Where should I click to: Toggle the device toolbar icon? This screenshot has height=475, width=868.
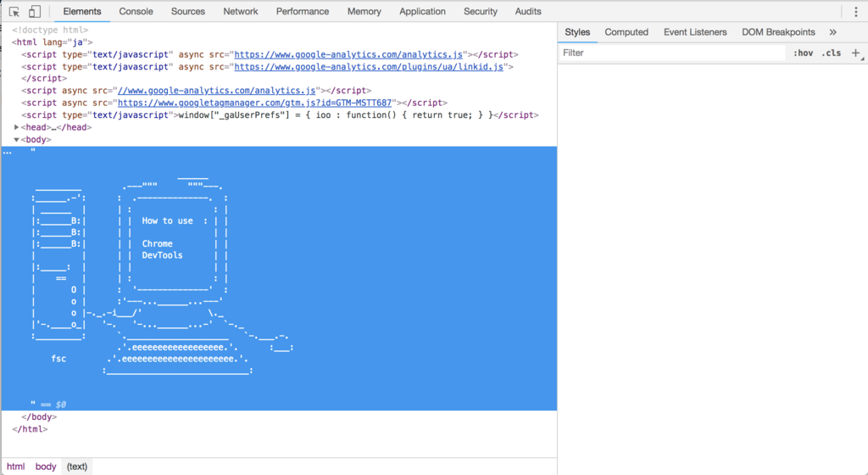[x=34, y=12]
